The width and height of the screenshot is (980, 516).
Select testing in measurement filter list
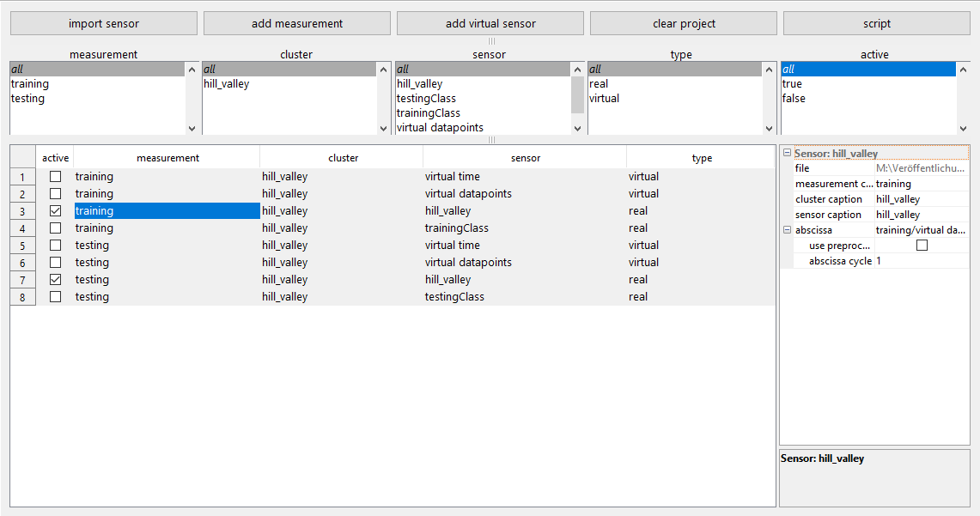pos(28,99)
